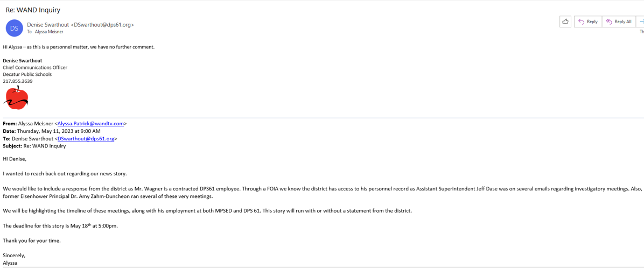Click 'Chief Communications Officer' signature line
The width and height of the screenshot is (644, 269).
pos(35,68)
